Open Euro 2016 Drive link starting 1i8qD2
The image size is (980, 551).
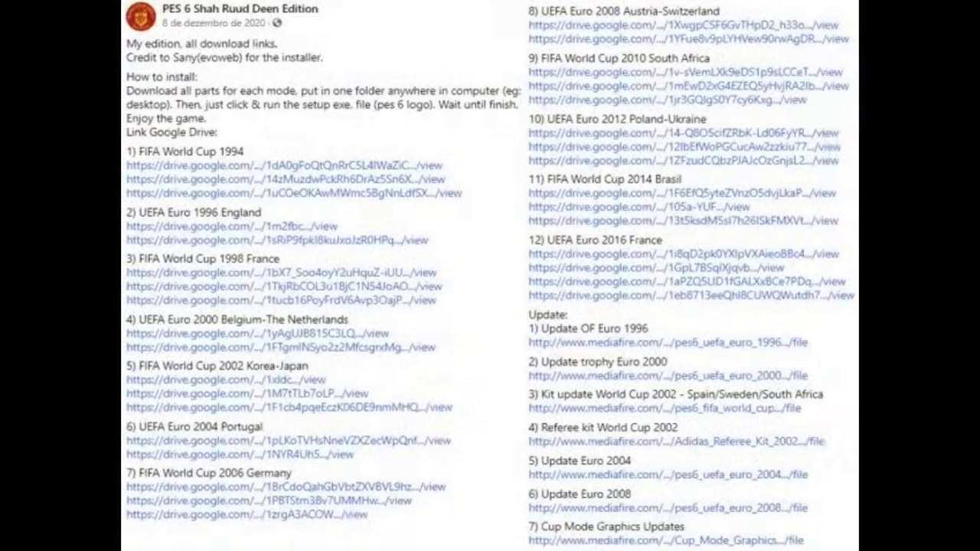click(x=684, y=254)
